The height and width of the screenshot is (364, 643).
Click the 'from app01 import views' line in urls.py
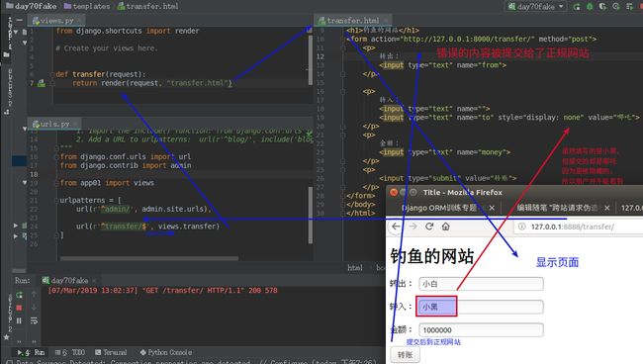tap(107, 183)
